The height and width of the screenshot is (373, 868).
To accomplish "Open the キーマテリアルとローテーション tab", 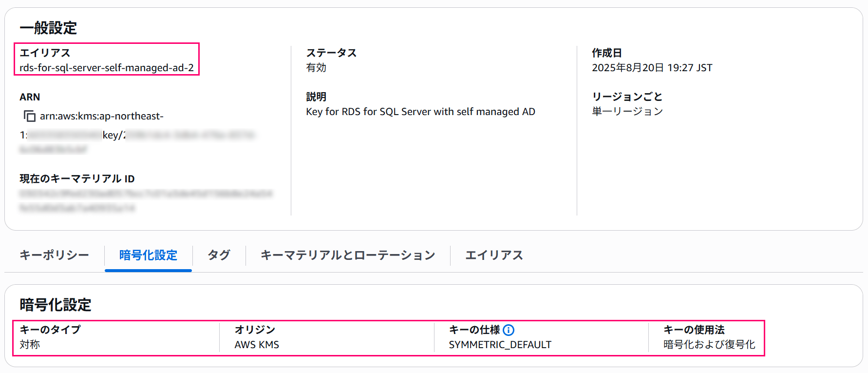I will click(x=348, y=255).
